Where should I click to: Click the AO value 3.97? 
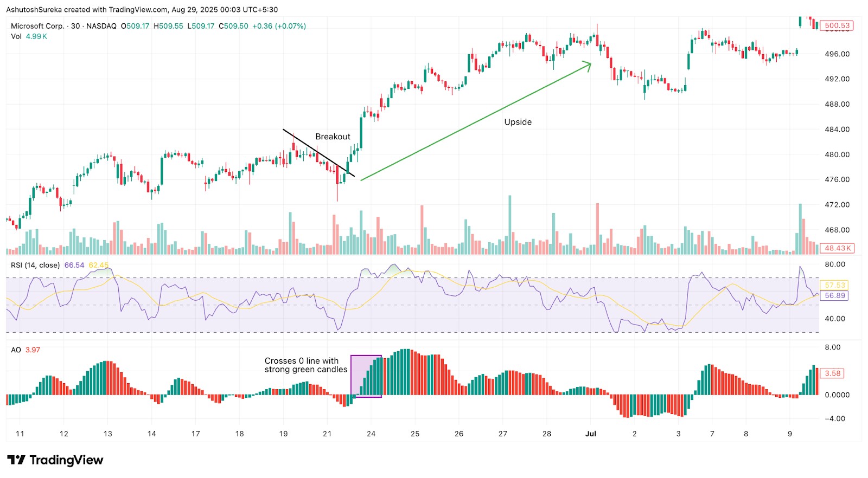33,350
